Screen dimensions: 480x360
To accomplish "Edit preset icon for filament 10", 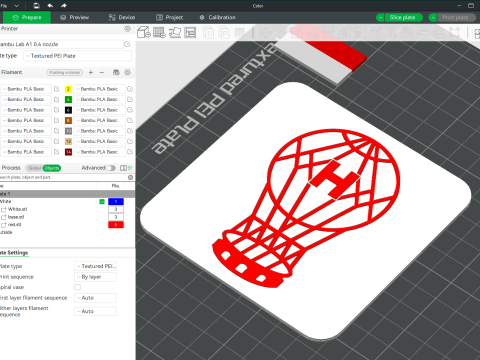I will click(x=130, y=131).
